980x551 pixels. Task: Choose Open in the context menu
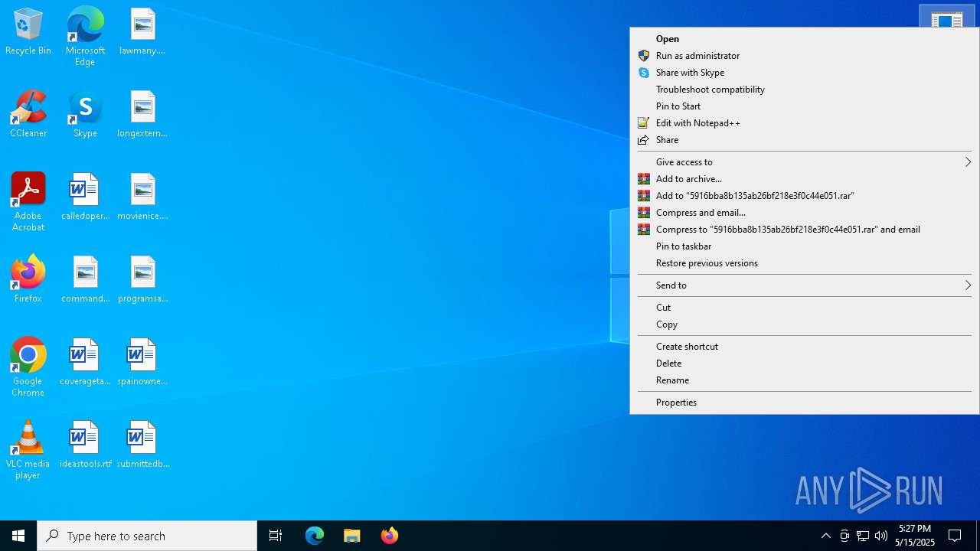pos(804,39)
